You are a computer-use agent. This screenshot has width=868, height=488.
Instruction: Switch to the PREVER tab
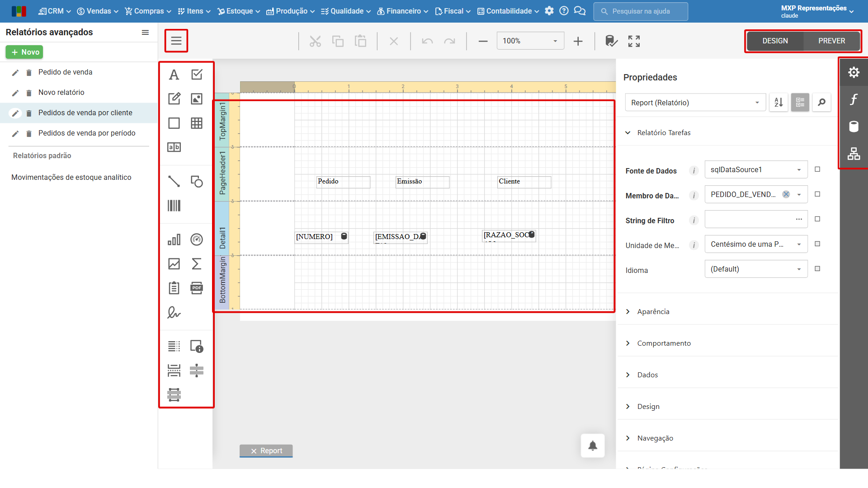click(831, 41)
